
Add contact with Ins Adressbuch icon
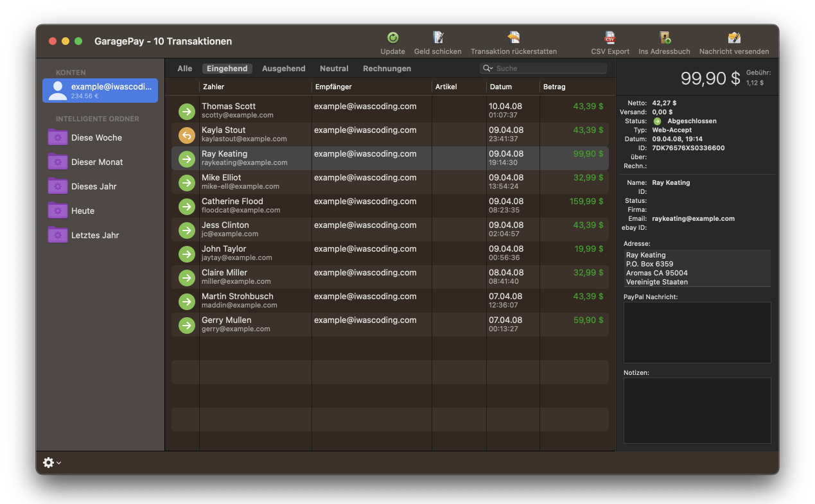[x=665, y=38]
